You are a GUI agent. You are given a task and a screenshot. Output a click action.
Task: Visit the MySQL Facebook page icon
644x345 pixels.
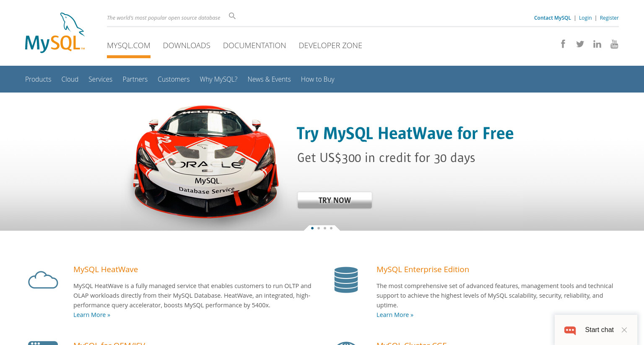pos(563,44)
